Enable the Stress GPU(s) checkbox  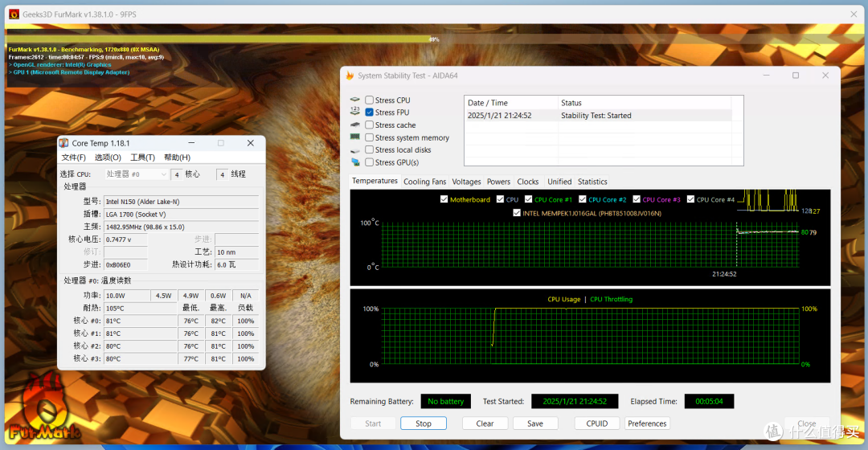tap(369, 162)
